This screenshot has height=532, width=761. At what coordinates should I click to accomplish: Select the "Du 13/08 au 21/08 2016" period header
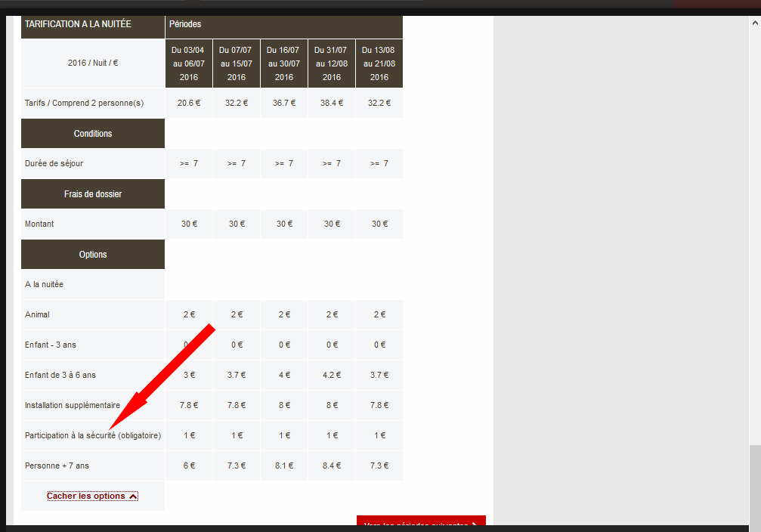click(379, 63)
